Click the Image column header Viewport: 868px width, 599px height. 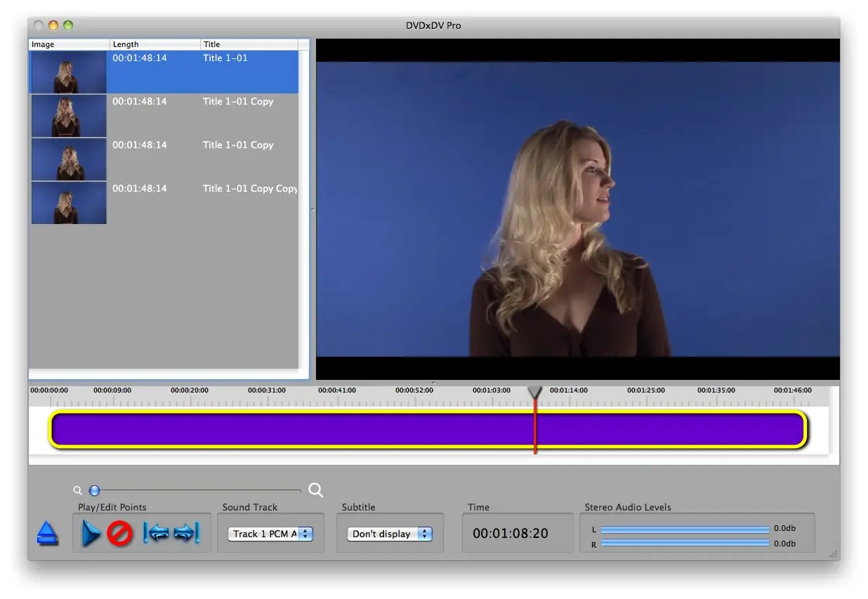69,44
